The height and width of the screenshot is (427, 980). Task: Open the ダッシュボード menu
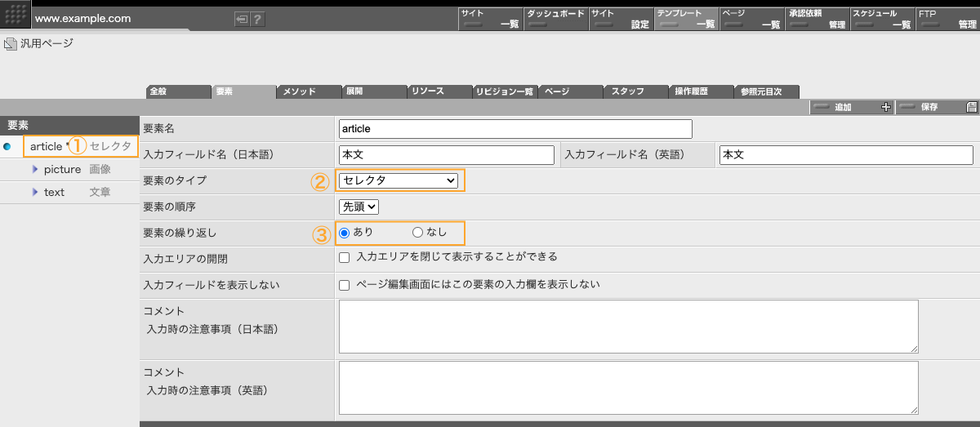[x=555, y=19]
